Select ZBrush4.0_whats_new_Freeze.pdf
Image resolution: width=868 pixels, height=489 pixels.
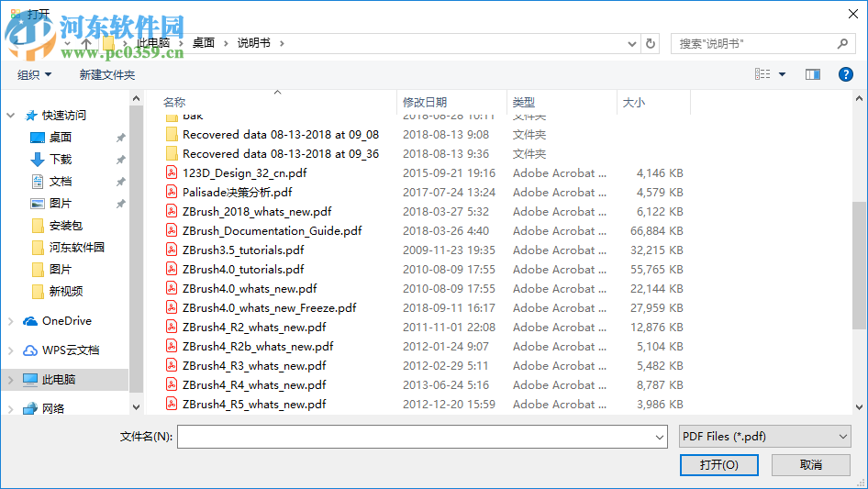point(270,308)
